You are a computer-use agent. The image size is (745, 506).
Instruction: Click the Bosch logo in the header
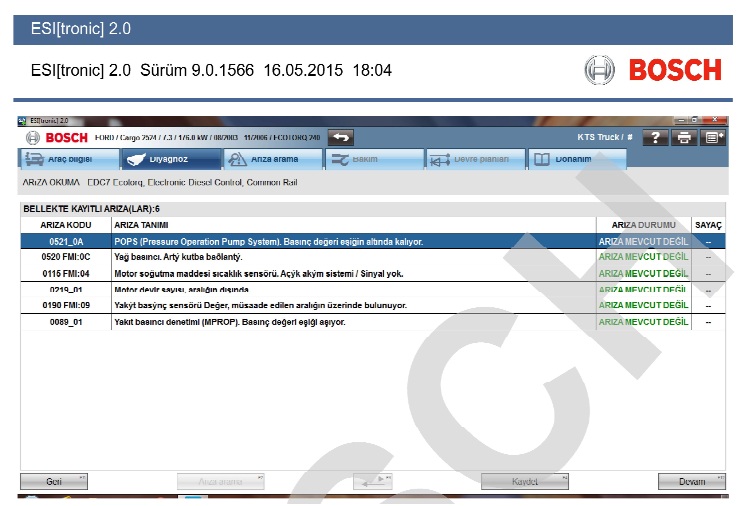pos(57,138)
